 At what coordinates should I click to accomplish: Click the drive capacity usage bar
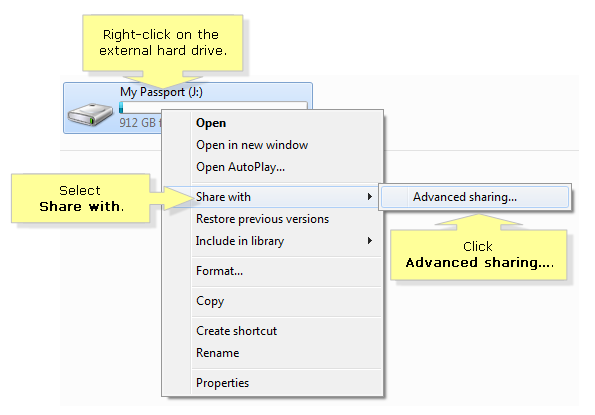coord(213,105)
